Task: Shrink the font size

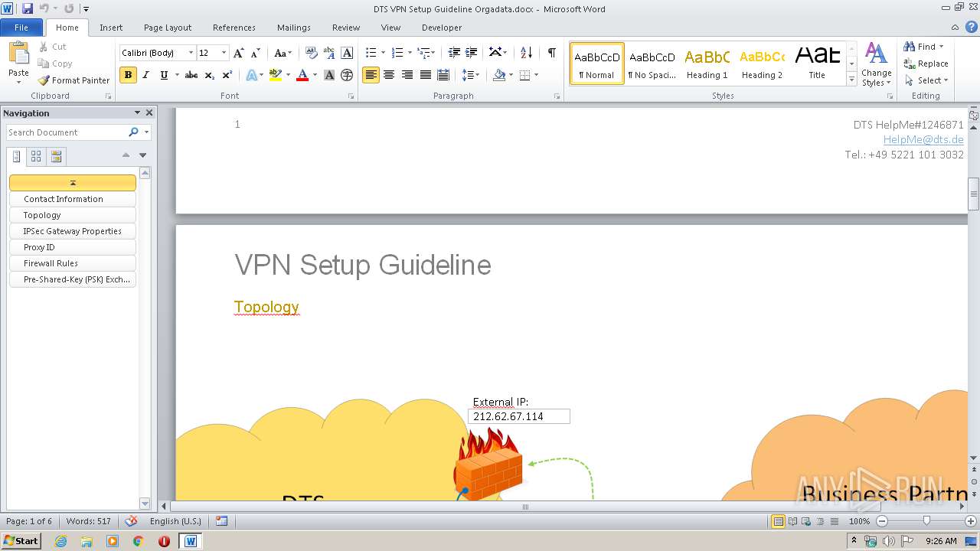Action: pos(256,53)
